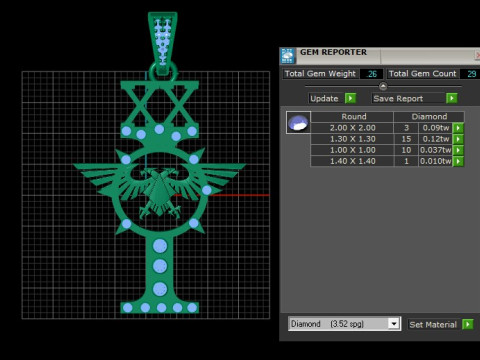Click the Total Gem Count value 29
This screenshot has width=480, height=360.
click(470, 74)
